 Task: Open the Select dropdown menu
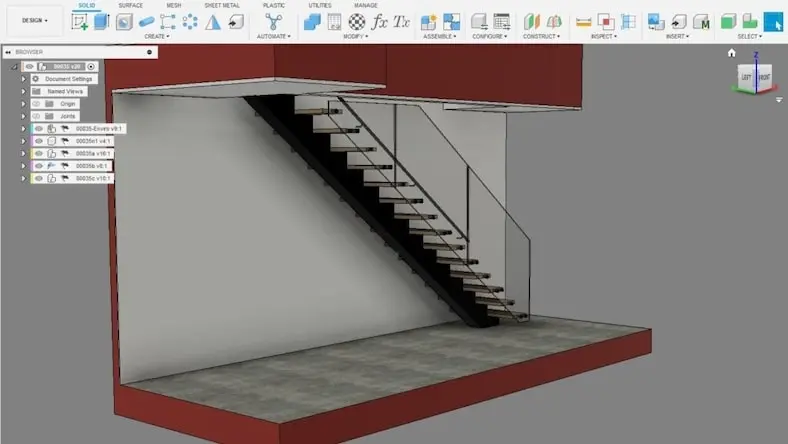tap(750, 37)
